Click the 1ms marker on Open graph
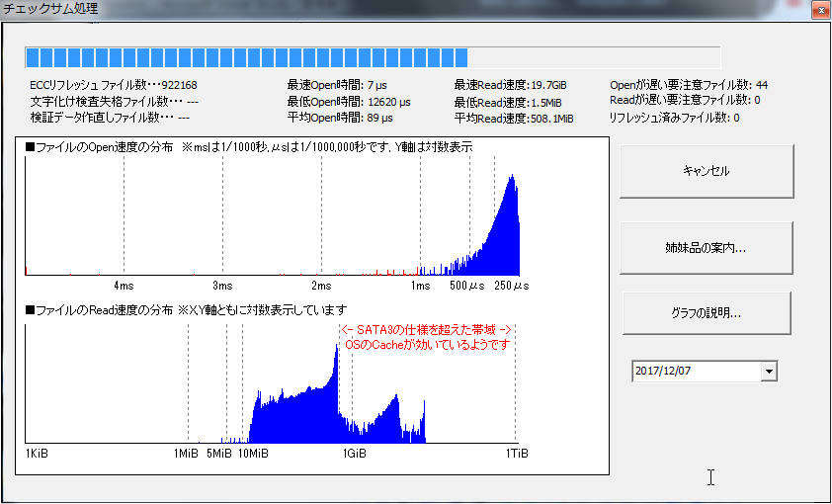This screenshot has height=504, width=832. (x=420, y=286)
